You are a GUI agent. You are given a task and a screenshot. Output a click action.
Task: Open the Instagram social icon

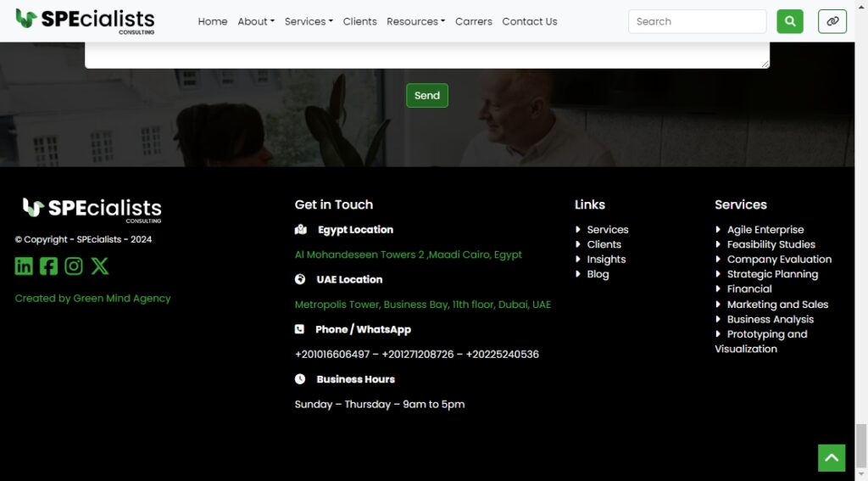click(x=74, y=266)
